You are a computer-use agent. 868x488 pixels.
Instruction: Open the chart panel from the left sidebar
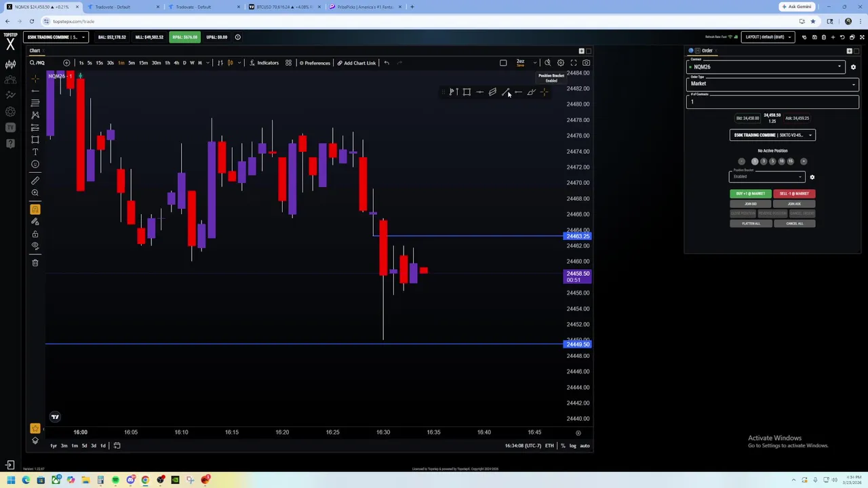10,64
